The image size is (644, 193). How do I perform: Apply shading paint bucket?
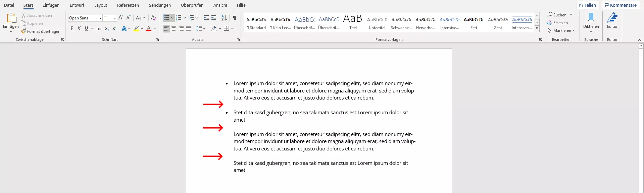214,28
